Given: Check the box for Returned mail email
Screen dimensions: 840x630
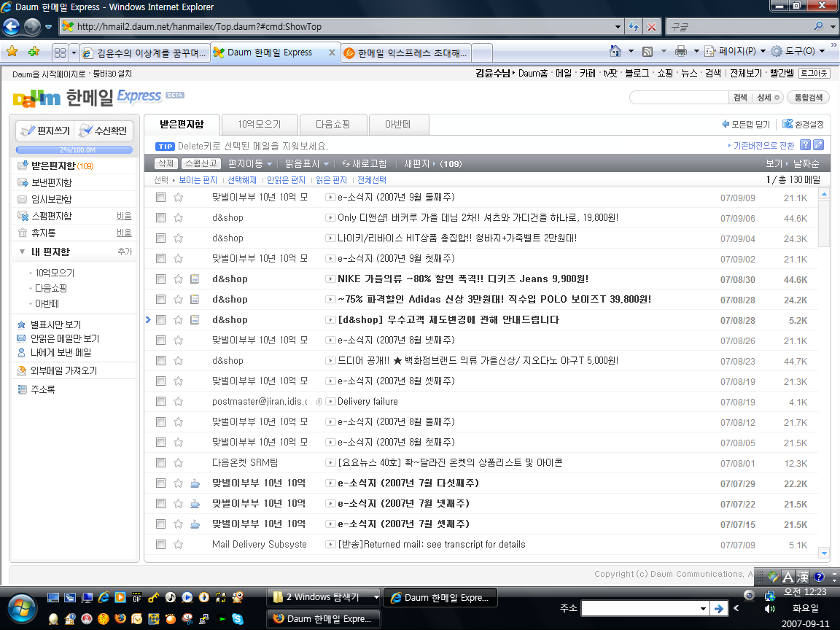Looking at the screenshot, I should [x=160, y=544].
